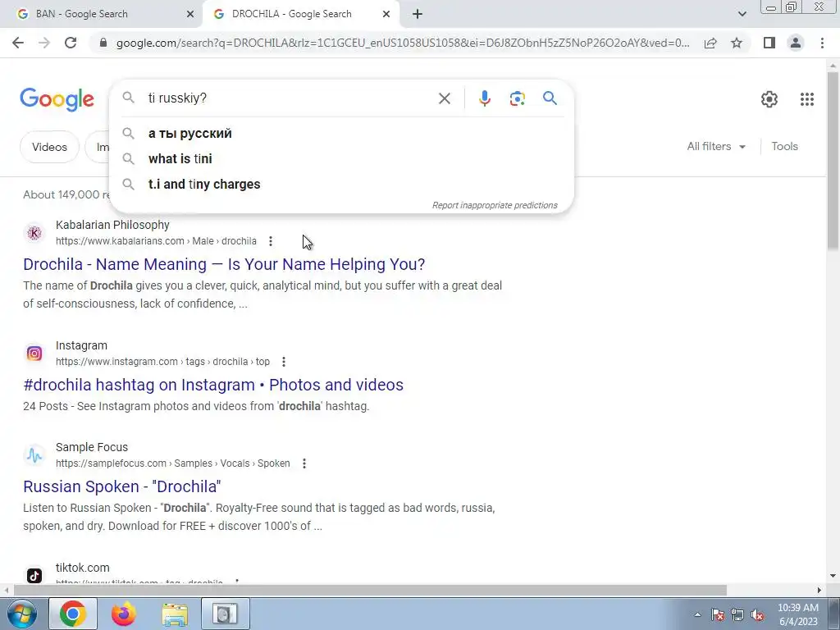Screen dimensions: 840x630
Task: Click the Instagram favicon in results
Action: point(34,354)
